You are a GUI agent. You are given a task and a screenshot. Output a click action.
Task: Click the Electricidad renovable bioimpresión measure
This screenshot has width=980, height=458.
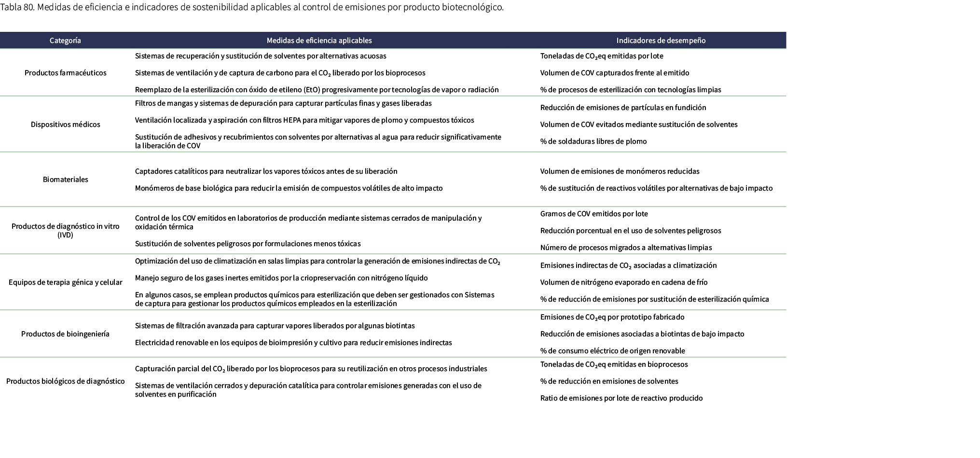pyautogui.click(x=293, y=343)
